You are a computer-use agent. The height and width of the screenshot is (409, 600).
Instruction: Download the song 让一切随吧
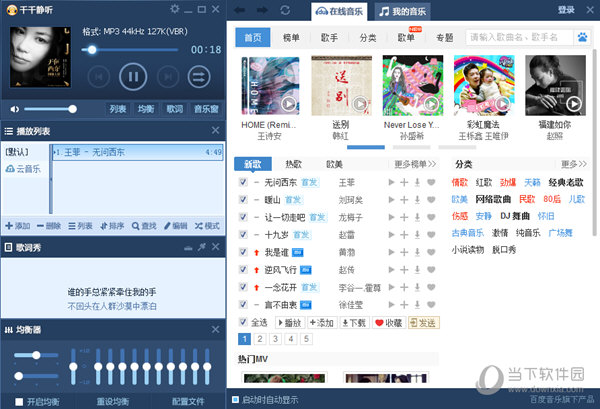pos(417,217)
